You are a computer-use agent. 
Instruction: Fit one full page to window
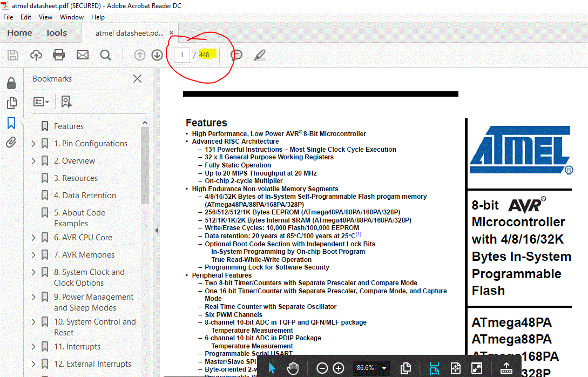pyautogui.click(x=455, y=368)
